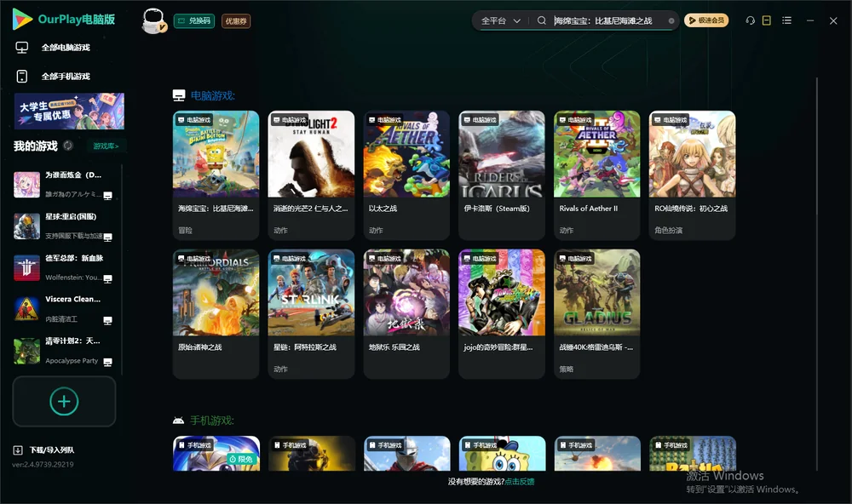Open the jojo的奇妙冒险 game card
The width and height of the screenshot is (852, 504).
click(x=502, y=313)
